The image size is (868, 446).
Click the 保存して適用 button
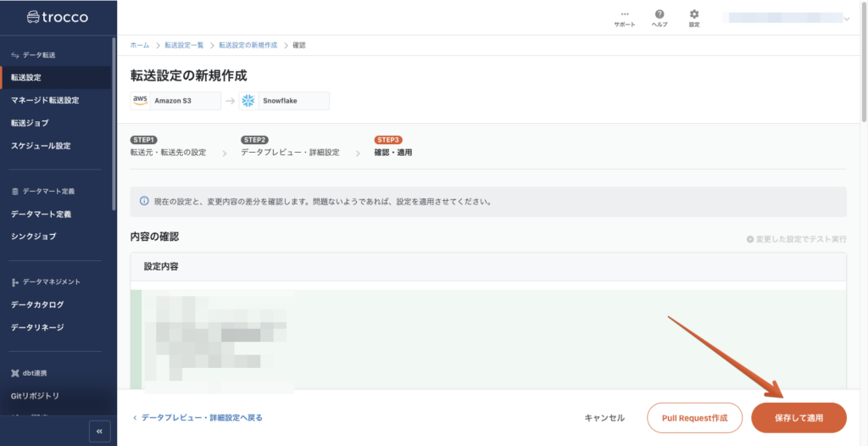[798, 418]
